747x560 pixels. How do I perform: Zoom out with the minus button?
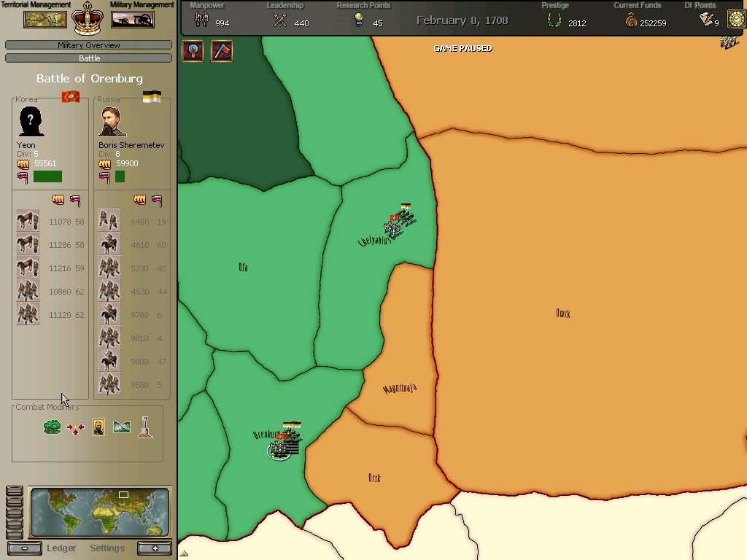24,548
